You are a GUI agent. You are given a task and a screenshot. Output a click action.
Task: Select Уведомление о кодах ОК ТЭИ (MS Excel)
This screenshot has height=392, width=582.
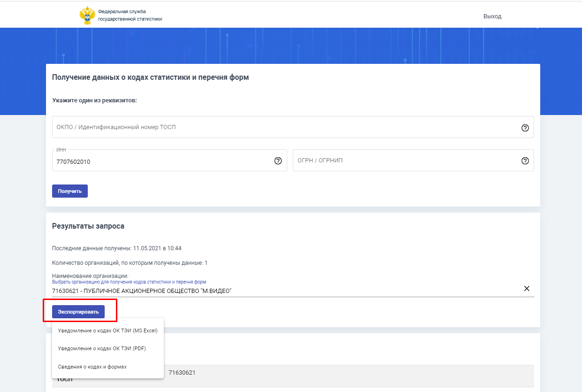(x=107, y=331)
